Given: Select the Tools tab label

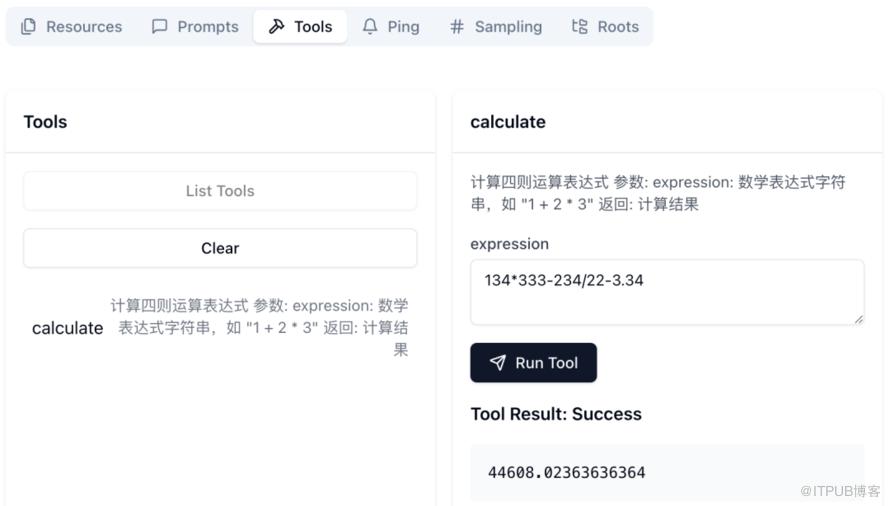Looking at the screenshot, I should click(313, 27).
